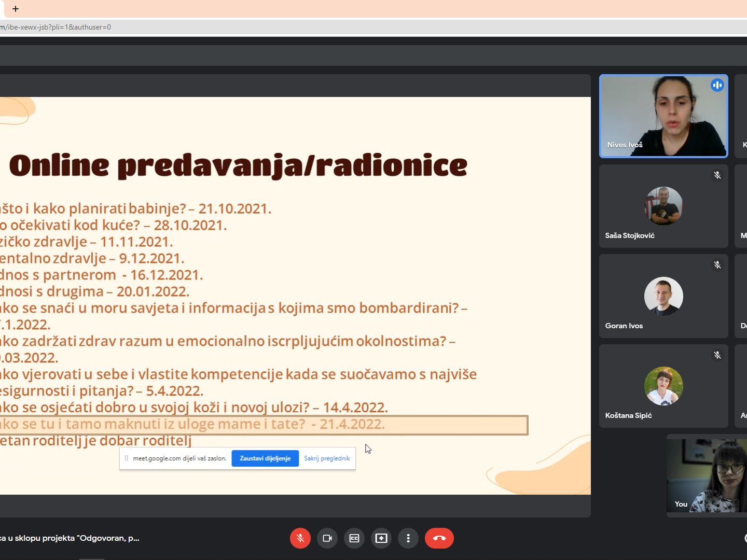This screenshot has width=747, height=560.
Task: Click the highlighted line dated 21.4.2022.
Action: [x=264, y=425]
